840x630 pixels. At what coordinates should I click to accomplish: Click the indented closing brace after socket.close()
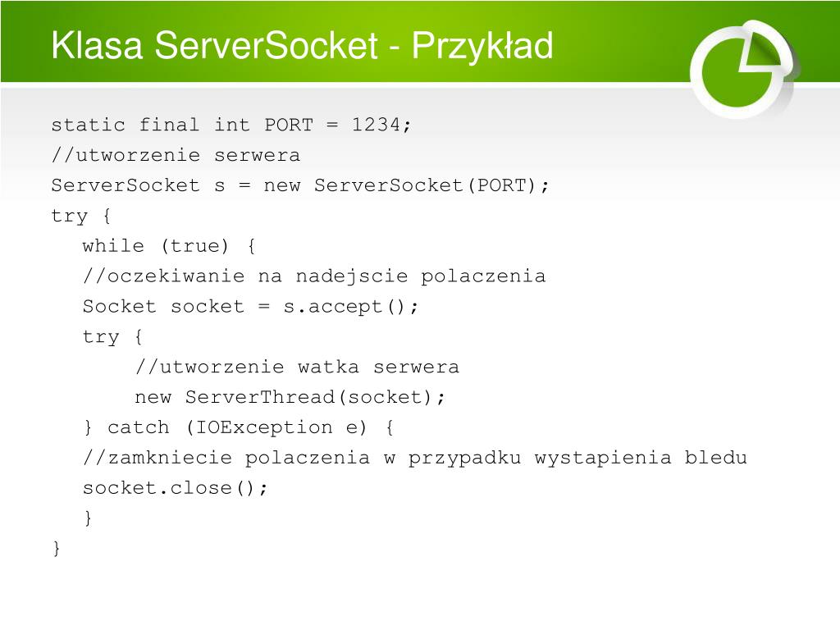[x=89, y=518]
